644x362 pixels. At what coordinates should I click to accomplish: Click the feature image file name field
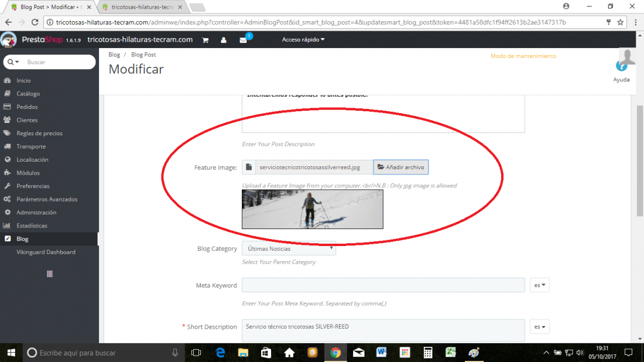click(314, 168)
